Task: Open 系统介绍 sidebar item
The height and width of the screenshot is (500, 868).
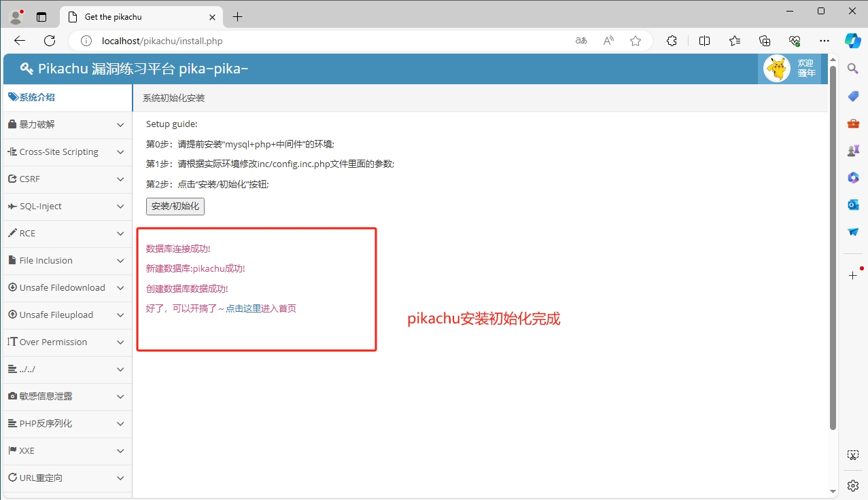Action: [68, 98]
